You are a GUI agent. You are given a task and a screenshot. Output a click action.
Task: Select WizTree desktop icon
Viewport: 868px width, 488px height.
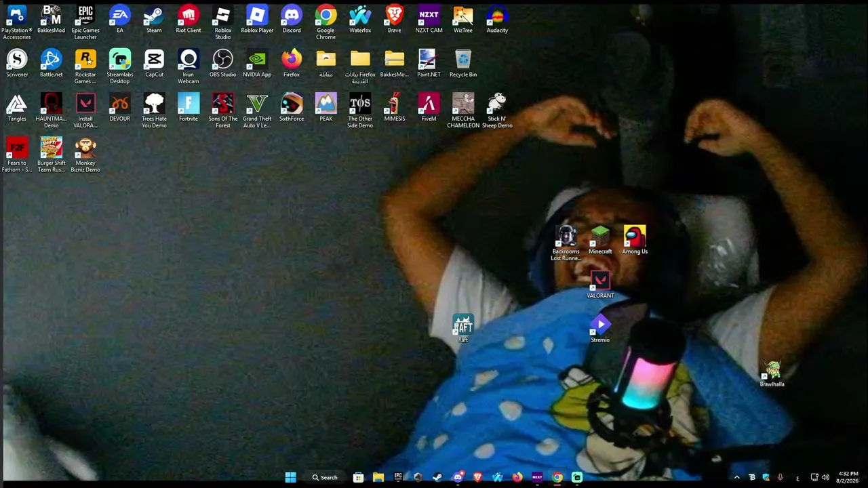point(463,20)
